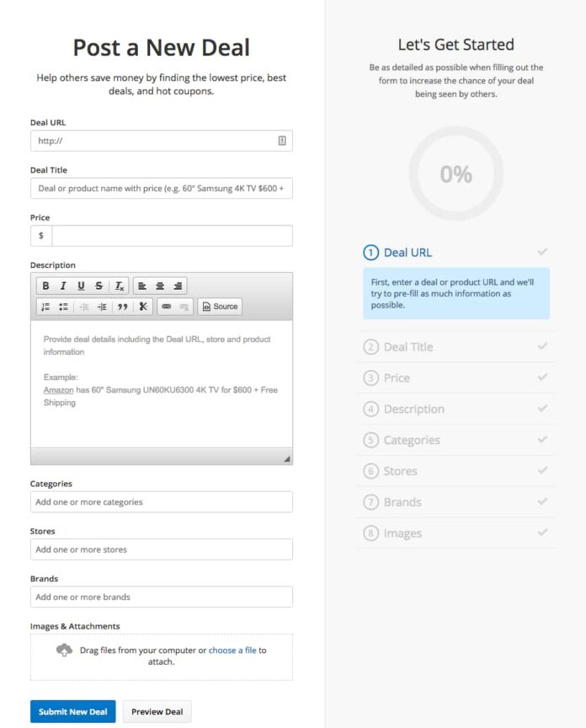Select the underline formatting icon
The width and height of the screenshot is (586, 728).
[x=81, y=286]
